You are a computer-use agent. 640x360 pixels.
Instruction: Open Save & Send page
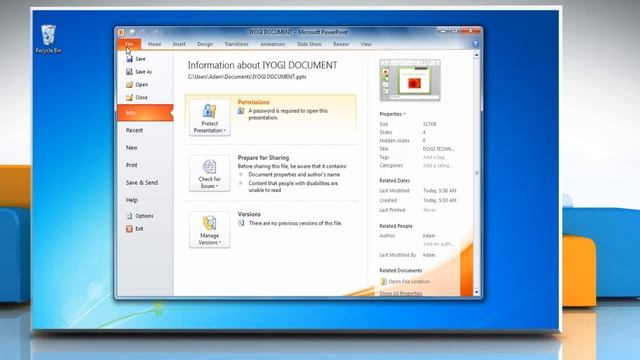(142, 182)
